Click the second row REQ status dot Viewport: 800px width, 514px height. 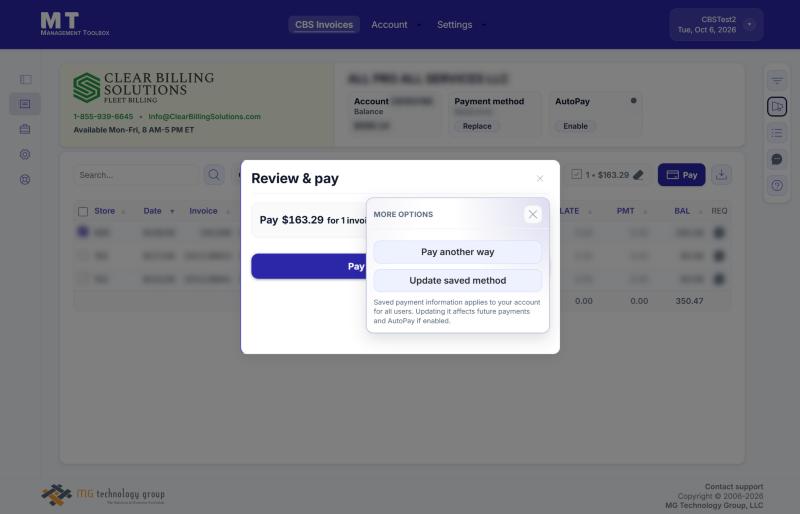coord(719,256)
